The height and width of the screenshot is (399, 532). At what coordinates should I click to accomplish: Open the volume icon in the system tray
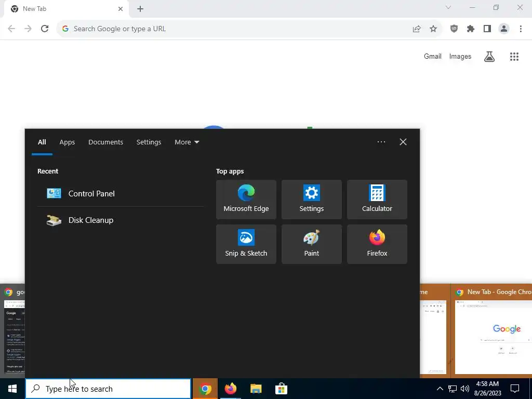(x=465, y=389)
